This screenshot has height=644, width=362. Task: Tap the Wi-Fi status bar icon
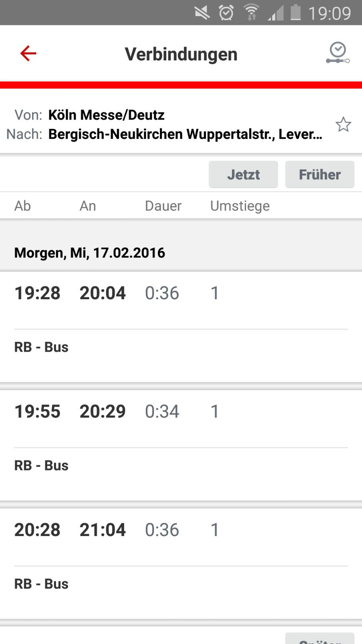tap(251, 13)
